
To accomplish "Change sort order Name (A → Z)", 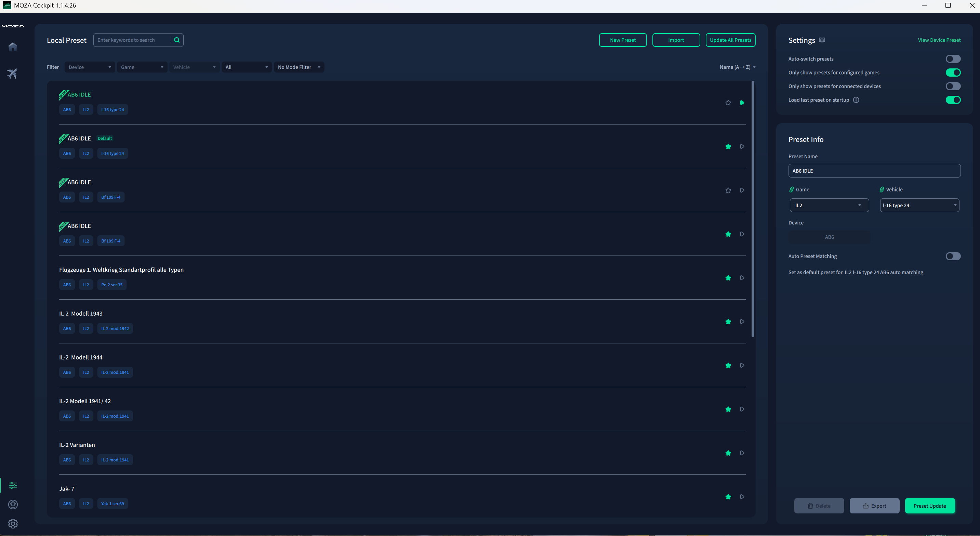I will (737, 67).
